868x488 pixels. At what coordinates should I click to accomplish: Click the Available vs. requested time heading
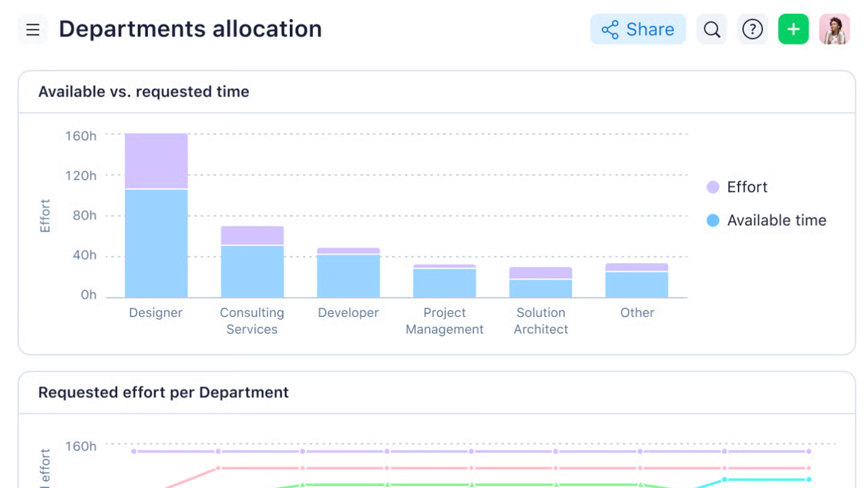click(144, 92)
